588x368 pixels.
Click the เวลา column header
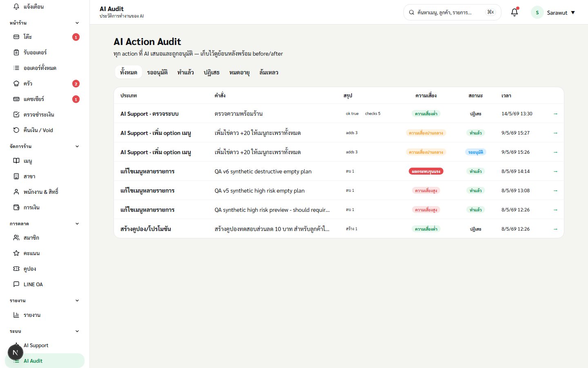click(x=506, y=96)
